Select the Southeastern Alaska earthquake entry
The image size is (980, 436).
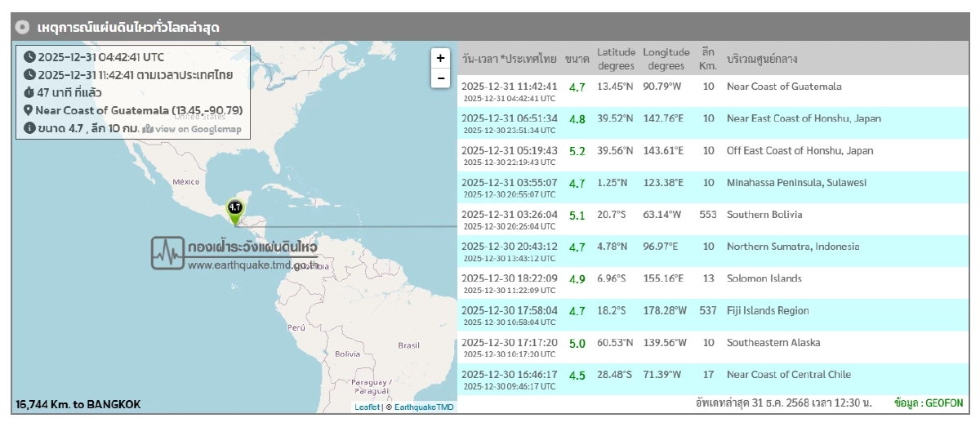pyautogui.click(x=773, y=343)
